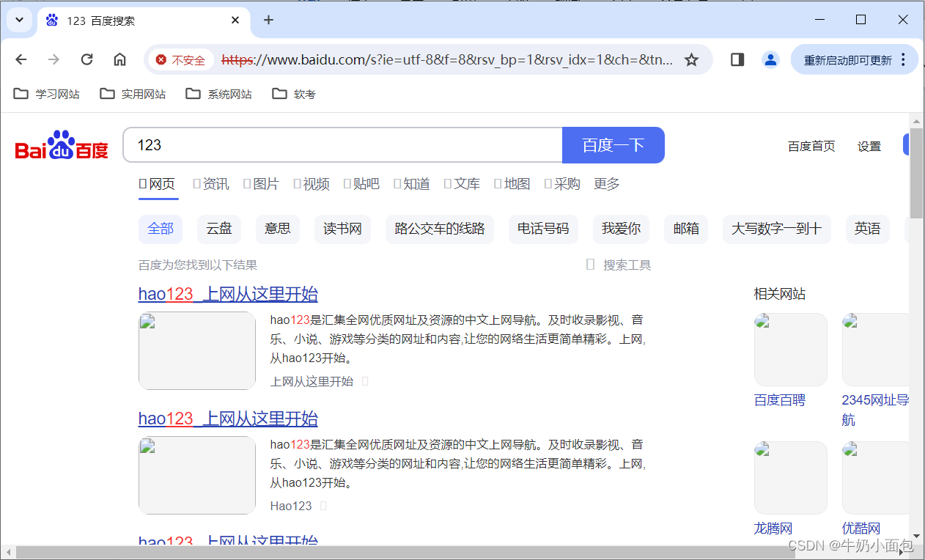The image size is (925, 560).
Task: Open the browser profile avatar
Action: 770,59
